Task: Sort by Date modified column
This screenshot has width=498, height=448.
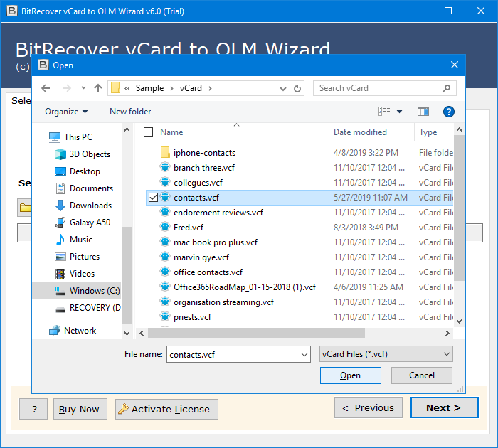Action: pos(360,132)
